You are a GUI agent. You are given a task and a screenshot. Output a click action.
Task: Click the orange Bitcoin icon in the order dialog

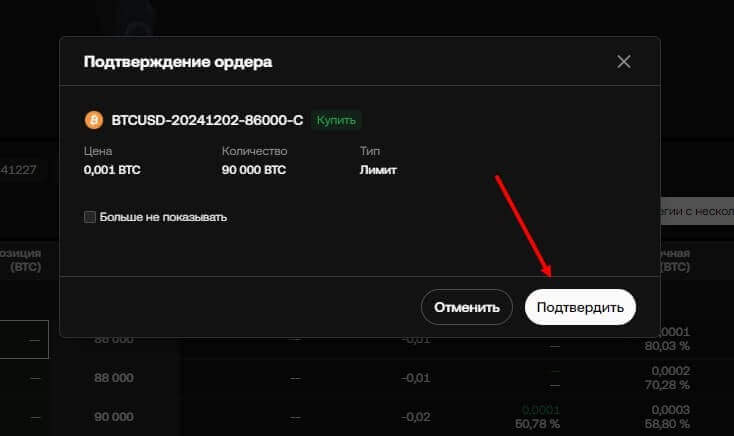coord(93,120)
